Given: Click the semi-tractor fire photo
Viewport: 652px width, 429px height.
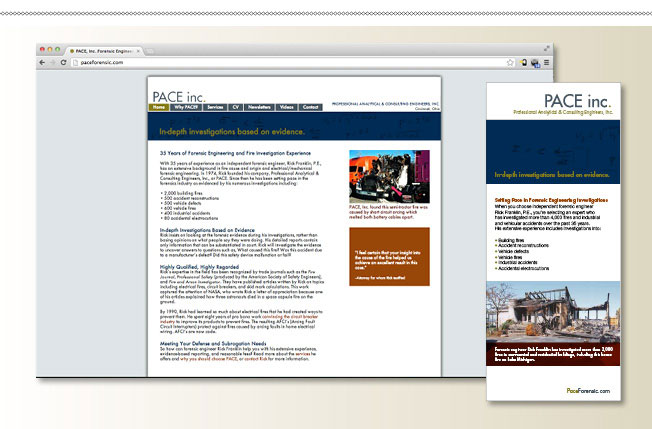Looking at the screenshot, I should (x=374, y=176).
